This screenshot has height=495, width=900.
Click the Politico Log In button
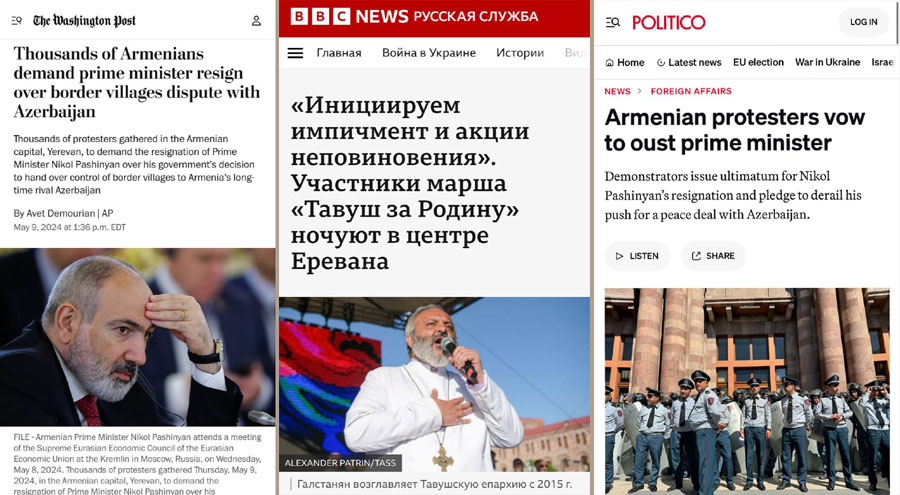pyautogui.click(x=863, y=22)
